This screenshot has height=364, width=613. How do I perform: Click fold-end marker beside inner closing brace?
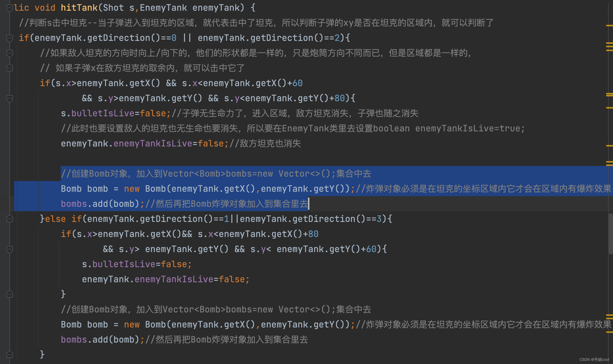[x=10, y=294]
